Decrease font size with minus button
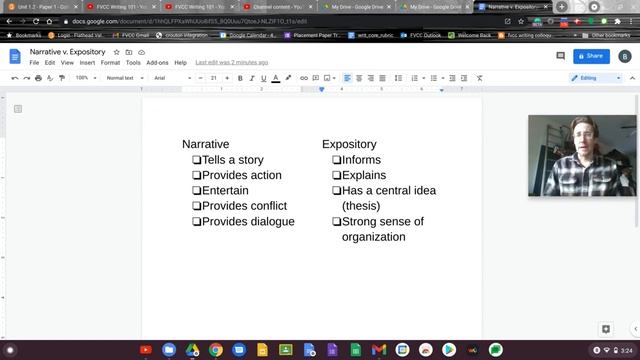The image size is (640, 360). coord(200,78)
